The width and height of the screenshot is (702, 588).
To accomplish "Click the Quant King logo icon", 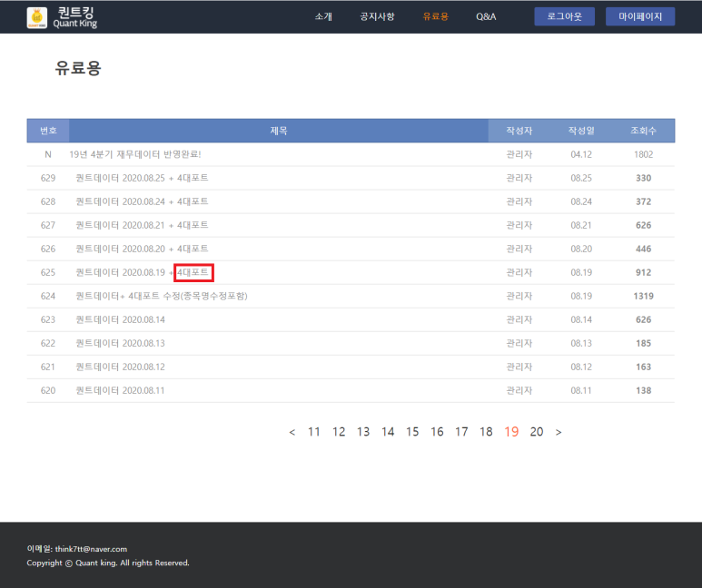I will click(36, 17).
